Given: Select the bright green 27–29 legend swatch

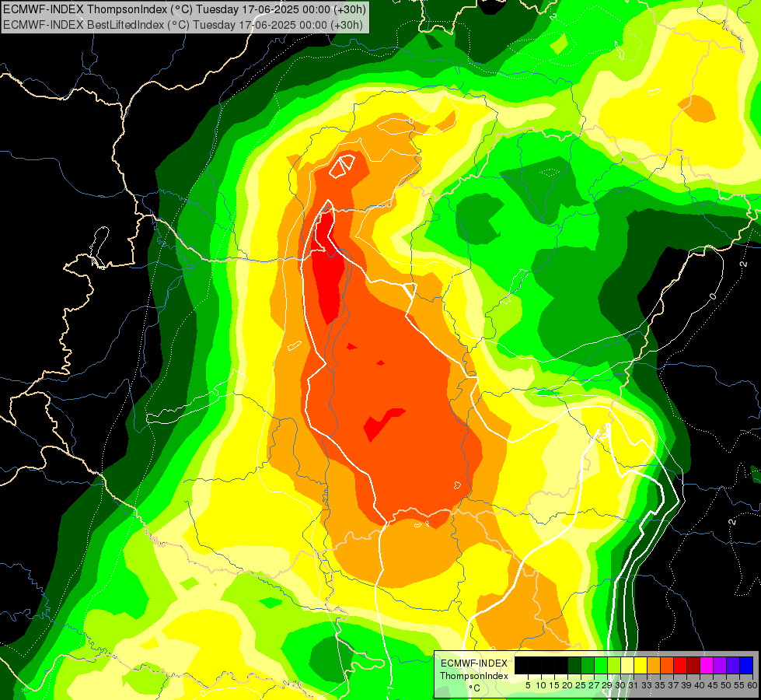Looking at the screenshot, I should (x=601, y=665).
